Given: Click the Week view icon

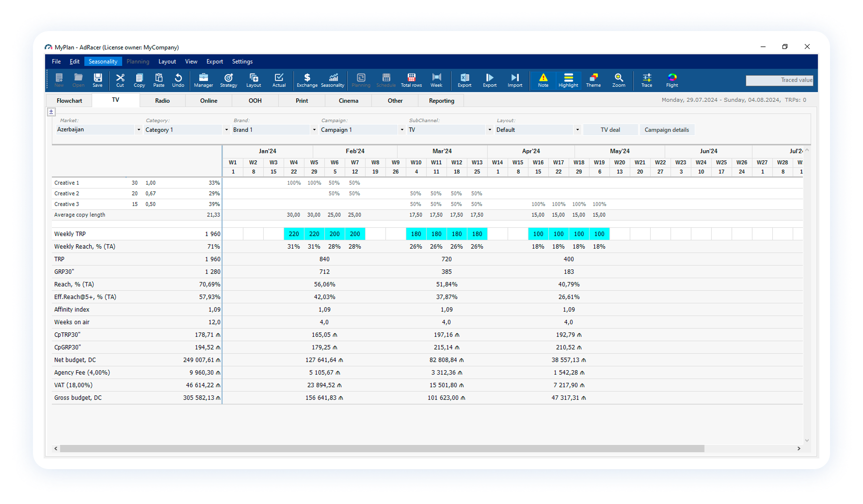Looking at the screenshot, I should click(x=436, y=80).
